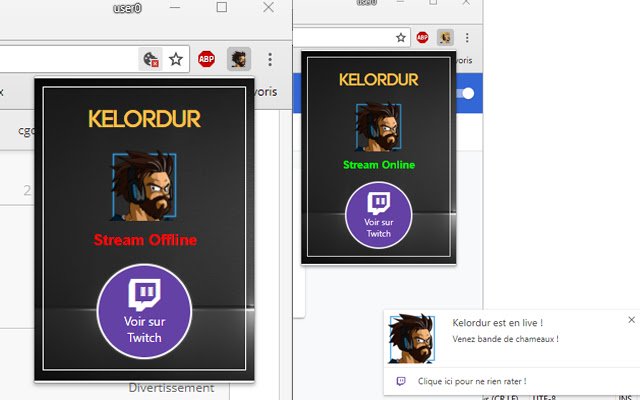Click Clique ici pour ne rien rater !
640x400 pixels.
pyautogui.click(x=472, y=381)
